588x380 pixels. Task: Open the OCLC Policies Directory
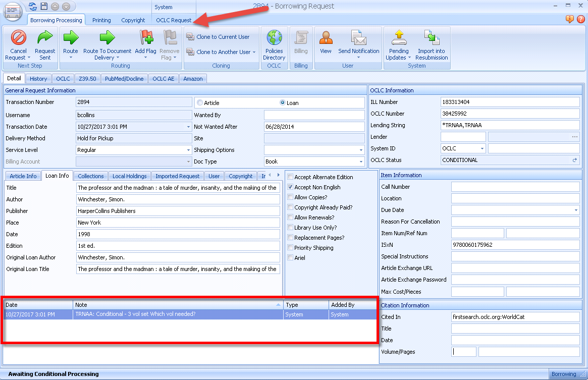coord(274,44)
